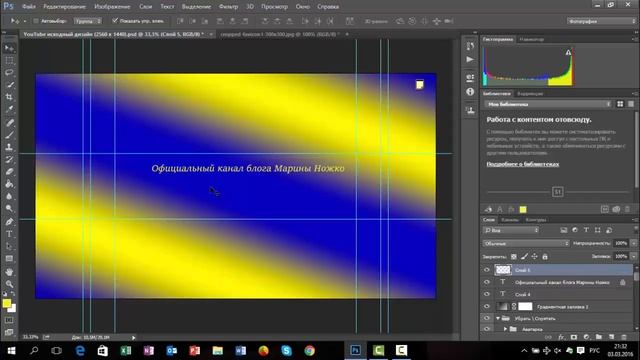Open the Слои menu
640x360 pixels.
click(145, 7)
